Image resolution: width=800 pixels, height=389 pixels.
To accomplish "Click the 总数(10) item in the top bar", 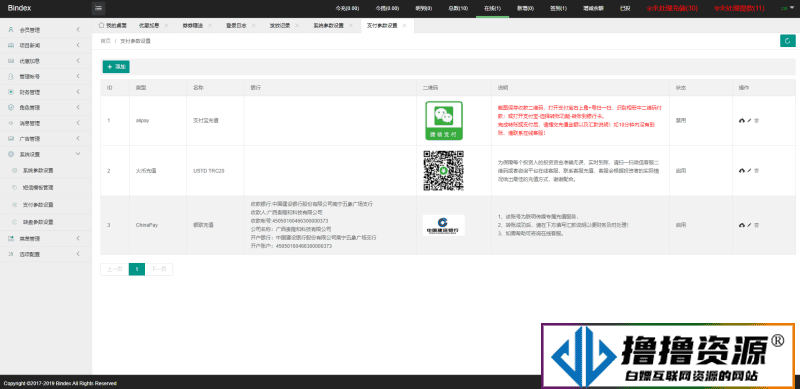I will click(x=458, y=8).
